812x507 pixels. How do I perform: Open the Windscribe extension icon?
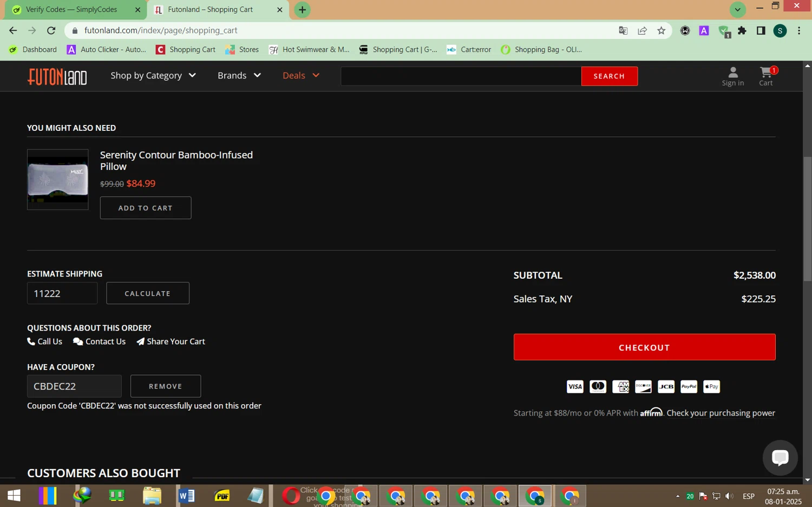[x=685, y=31]
